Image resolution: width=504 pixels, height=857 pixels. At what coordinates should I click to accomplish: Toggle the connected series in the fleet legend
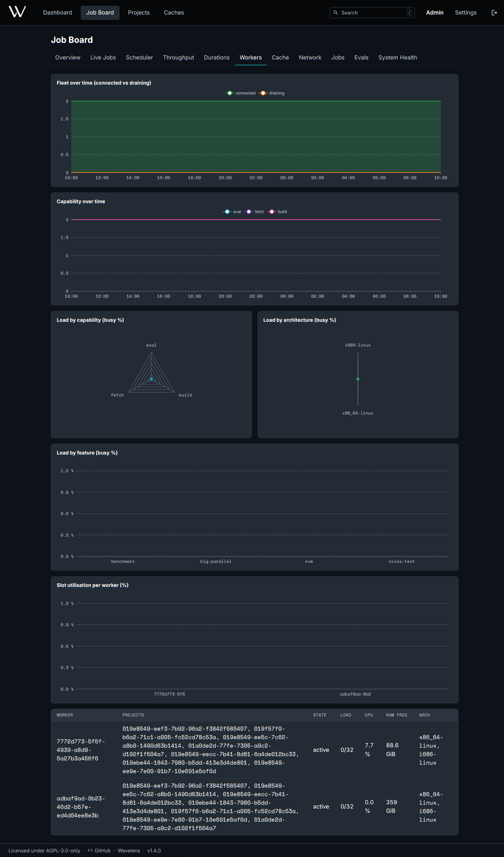click(x=241, y=93)
